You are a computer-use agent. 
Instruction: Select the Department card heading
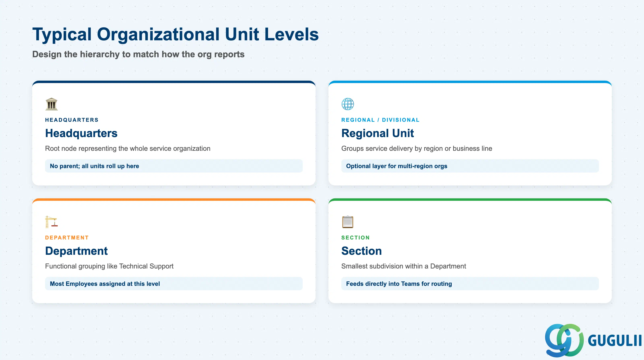point(76,251)
